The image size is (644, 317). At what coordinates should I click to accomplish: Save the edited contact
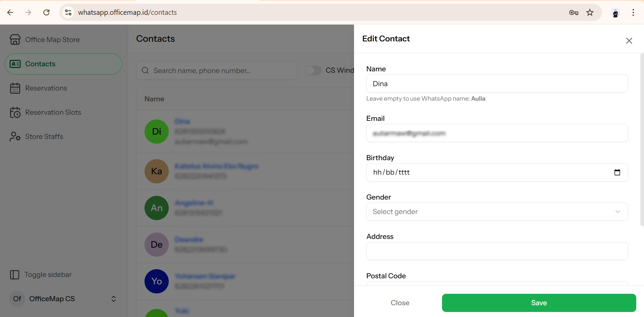538,303
